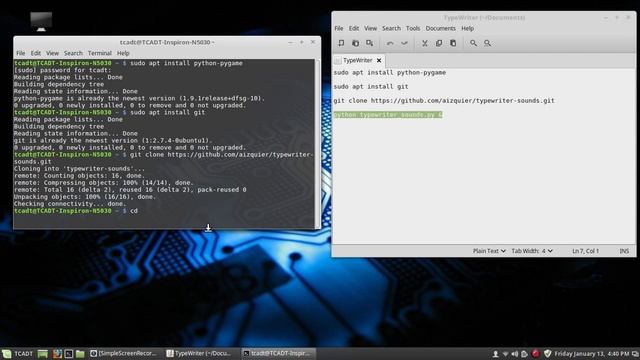The height and width of the screenshot is (360, 640).
Task: Open volume speaker tray icon
Action: (x=515, y=353)
